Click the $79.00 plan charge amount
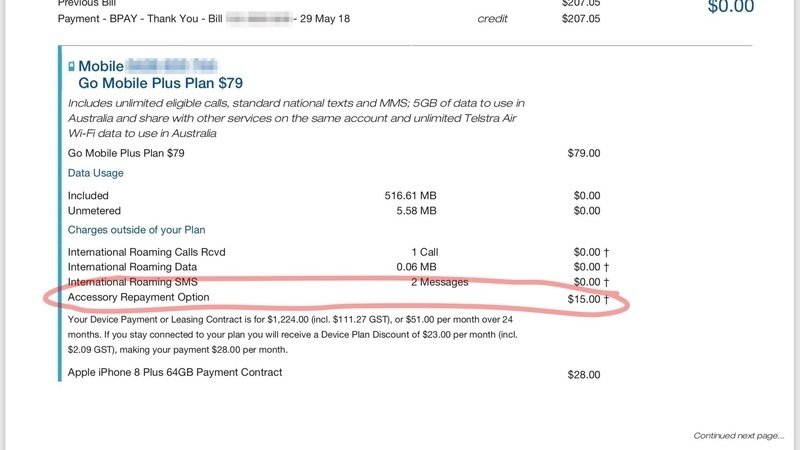This screenshot has height=450, width=800. [x=583, y=153]
